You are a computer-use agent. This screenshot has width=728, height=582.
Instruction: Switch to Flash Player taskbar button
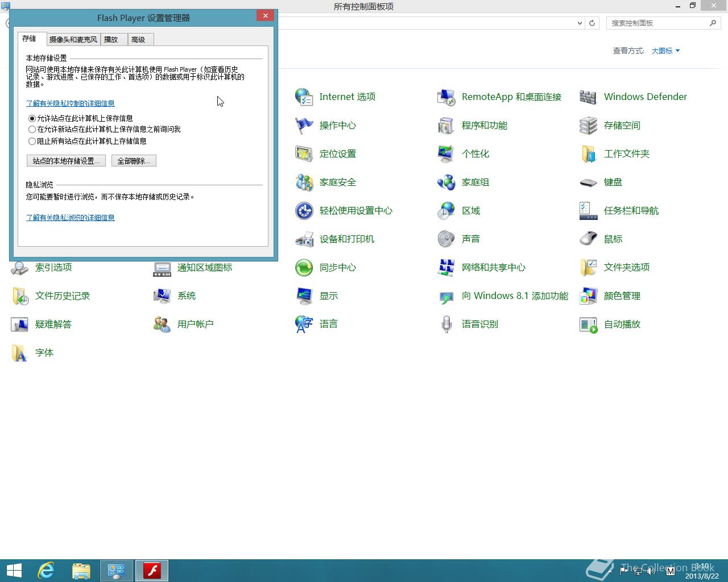coord(152,571)
